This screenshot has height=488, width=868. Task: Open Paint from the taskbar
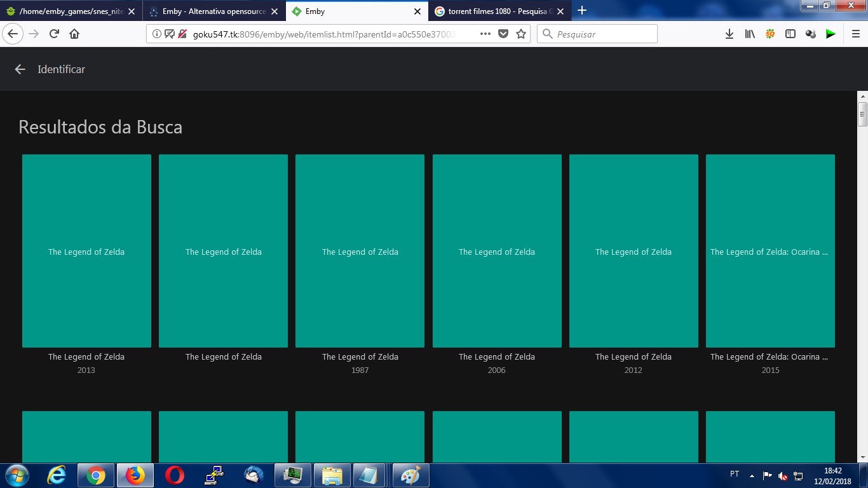(x=411, y=475)
